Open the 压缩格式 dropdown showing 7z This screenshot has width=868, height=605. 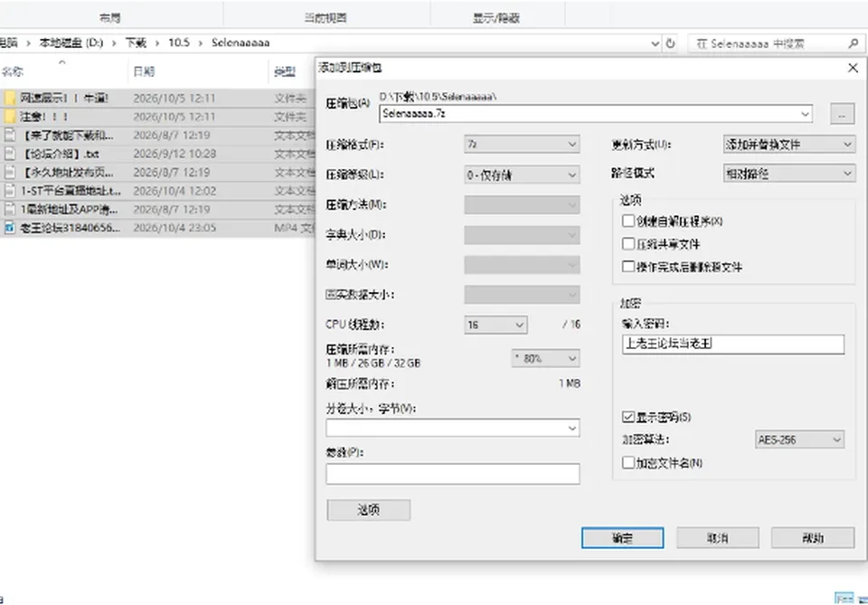pos(522,145)
